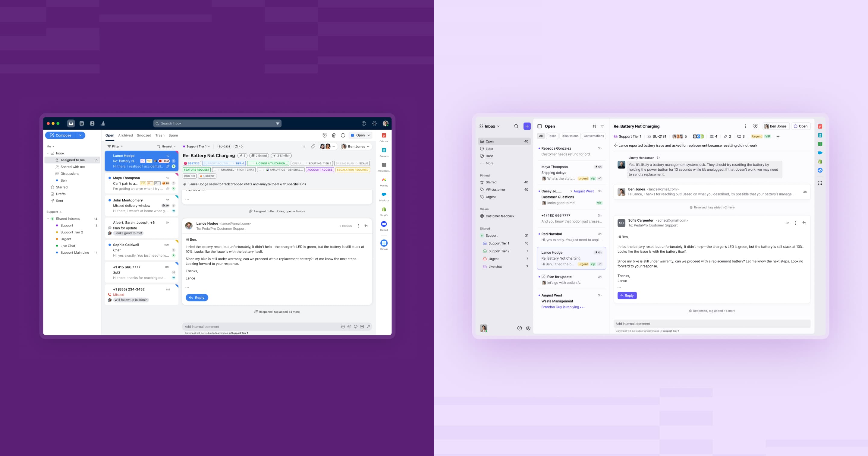Click the mention @ icon in the left window's comment bar
868x456 pixels.
pyautogui.click(x=349, y=327)
